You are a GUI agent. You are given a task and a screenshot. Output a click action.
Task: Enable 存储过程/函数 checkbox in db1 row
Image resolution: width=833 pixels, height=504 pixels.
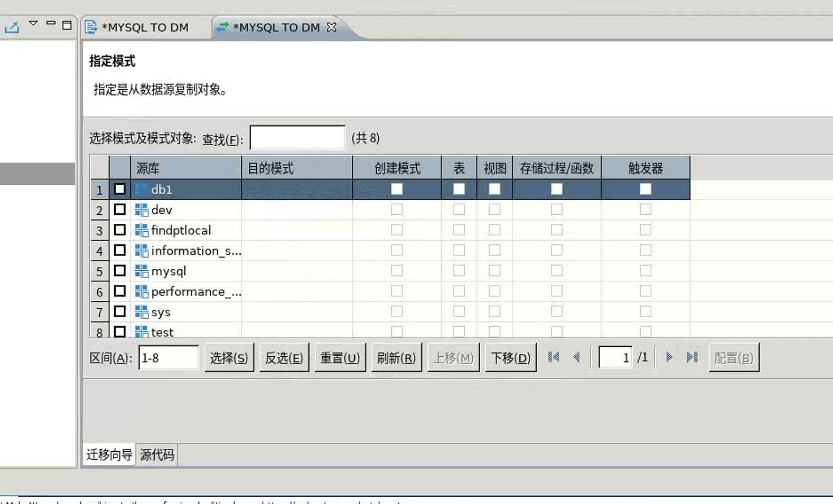pyautogui.click(x=557, y=189)
